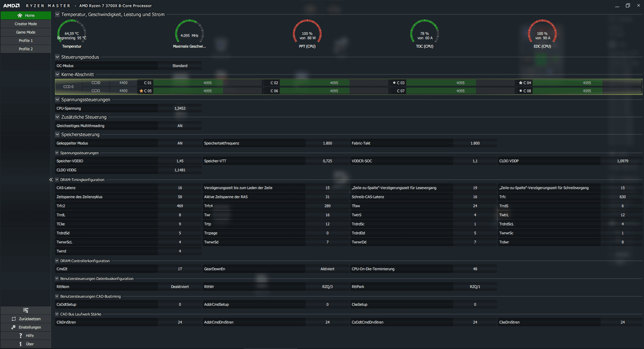
Task: Click the Hilfe question mark icon
Action: click(x=20, y=336)
